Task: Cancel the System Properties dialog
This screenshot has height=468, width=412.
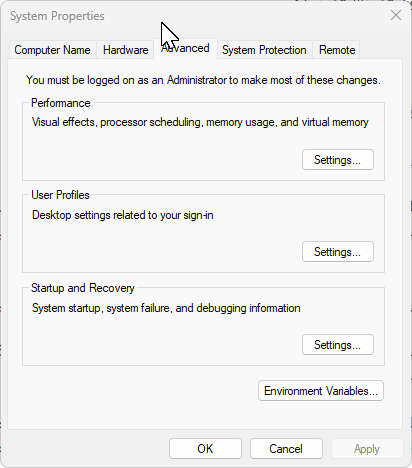Action: point(286,449)
